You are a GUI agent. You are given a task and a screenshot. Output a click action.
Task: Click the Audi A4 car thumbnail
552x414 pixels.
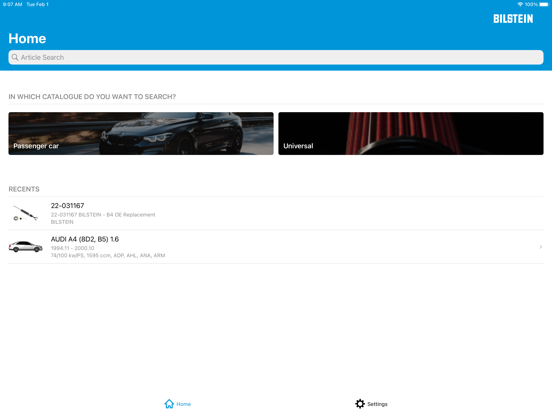click(x=25, y=246)
